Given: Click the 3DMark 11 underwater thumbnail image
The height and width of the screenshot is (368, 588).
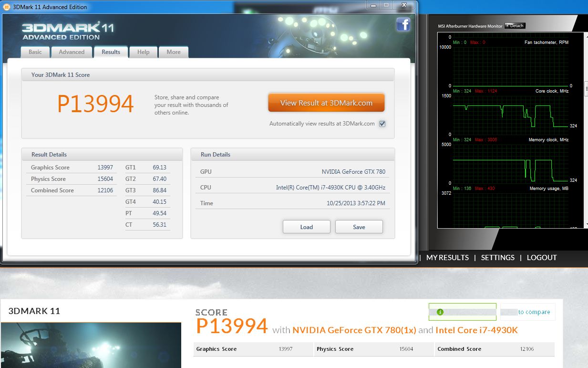Looking at the screenshot, I should 91,345.
